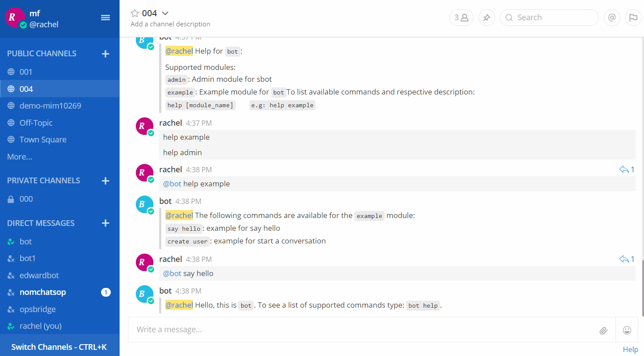
Task: Open private channel 000
Action: [x=60, y=199]
